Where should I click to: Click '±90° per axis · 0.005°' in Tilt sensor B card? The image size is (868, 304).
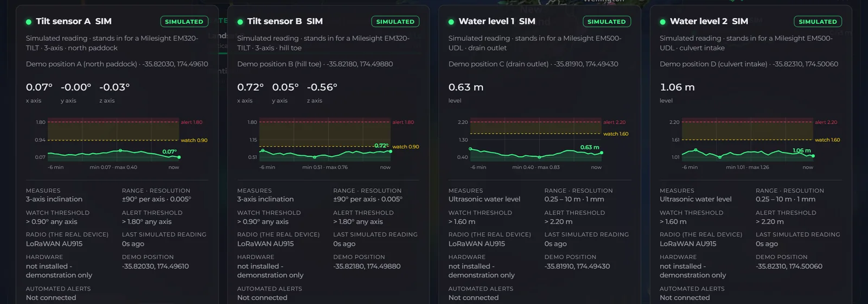pos(368,199)
